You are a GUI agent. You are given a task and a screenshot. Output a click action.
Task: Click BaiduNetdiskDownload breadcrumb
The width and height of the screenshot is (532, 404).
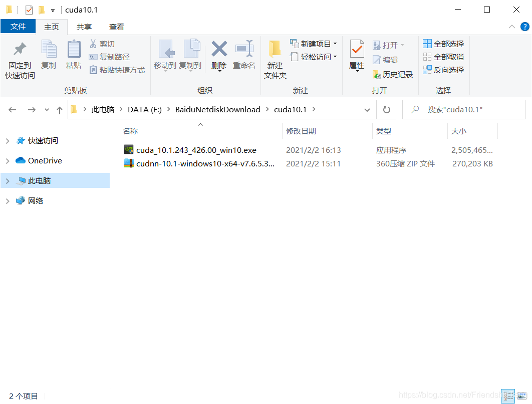[218, 110]
